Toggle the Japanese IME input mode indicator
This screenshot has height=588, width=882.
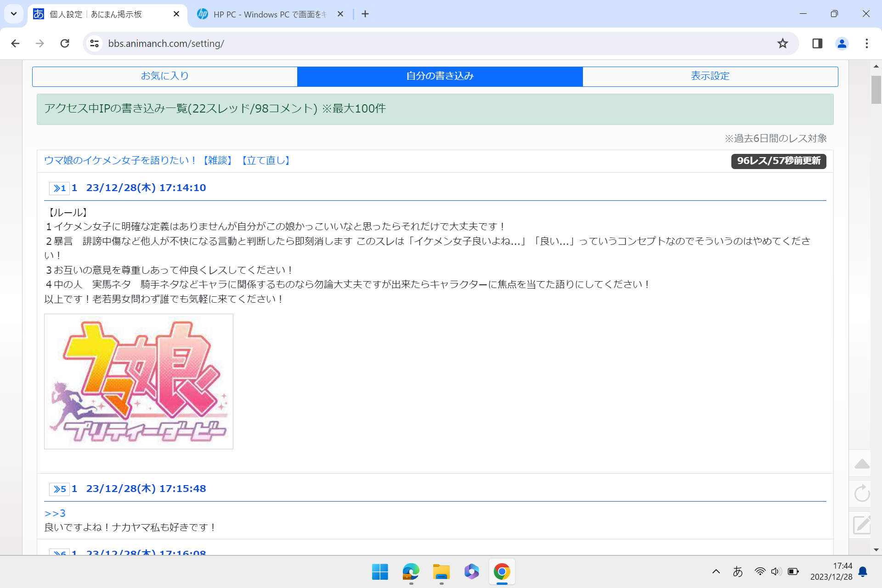(x=738, y=571)
